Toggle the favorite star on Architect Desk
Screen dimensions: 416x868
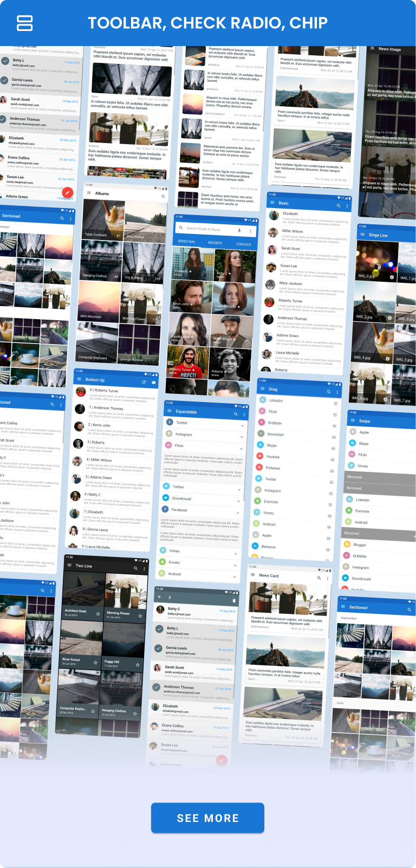point(97,614)
